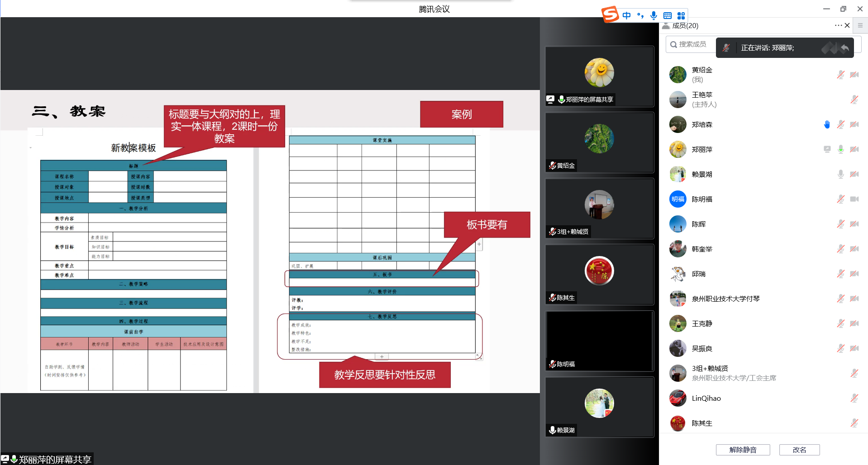Click the Sogou voice input microphone icon

[x=653, y=15]
